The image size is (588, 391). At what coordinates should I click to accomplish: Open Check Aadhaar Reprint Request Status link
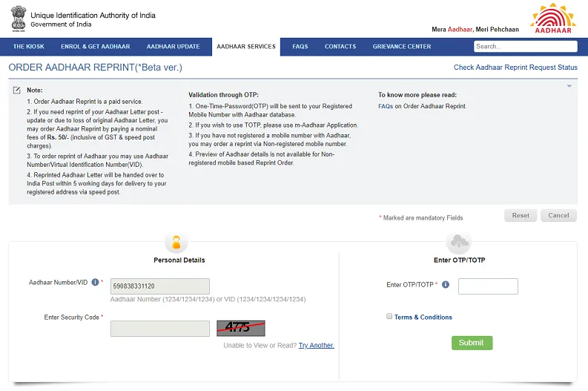coord(515,68)
